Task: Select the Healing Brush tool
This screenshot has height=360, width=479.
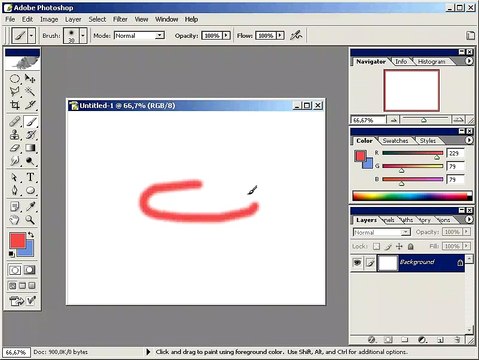Action: coord(15,122)
